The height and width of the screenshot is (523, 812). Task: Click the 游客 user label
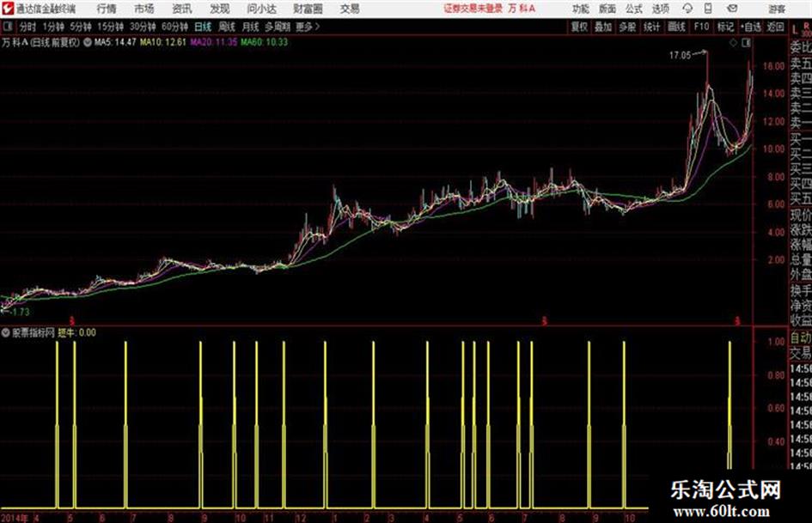777,9
